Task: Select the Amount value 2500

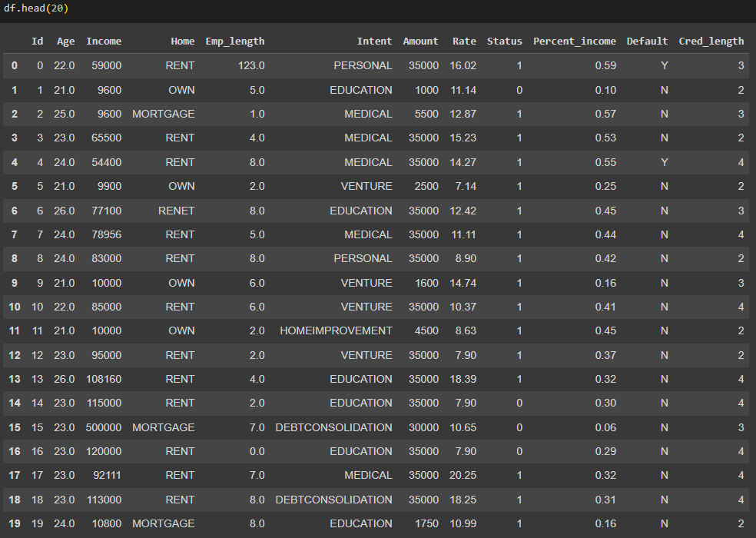Action: [x=426, y=186]
